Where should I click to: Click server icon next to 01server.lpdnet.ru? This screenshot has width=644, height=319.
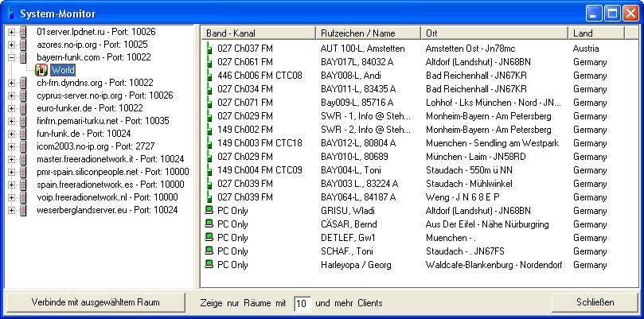click(x=24, y=32)
